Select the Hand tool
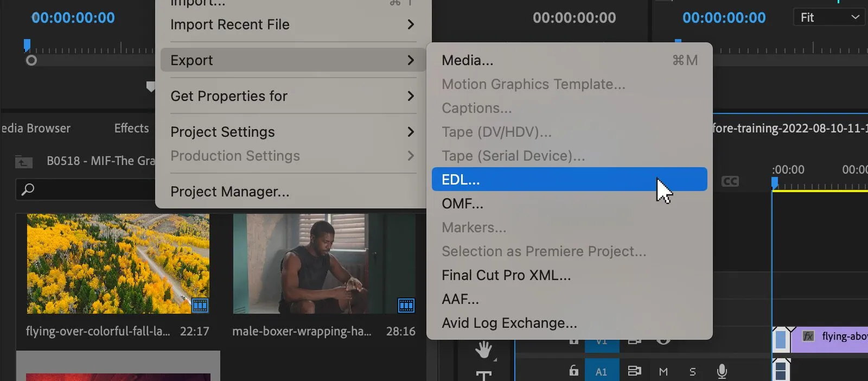The width and height of the screenshot is (868, 381). [484, 350]
